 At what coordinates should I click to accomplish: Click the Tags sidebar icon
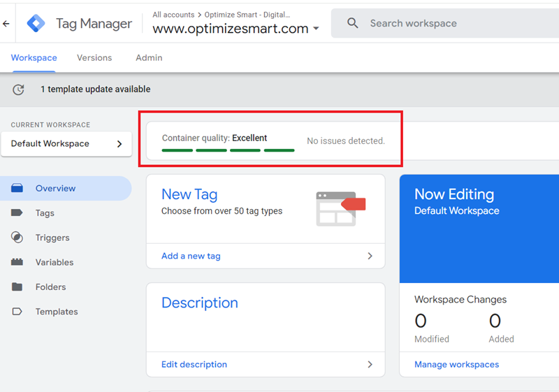tap(17, 212)
